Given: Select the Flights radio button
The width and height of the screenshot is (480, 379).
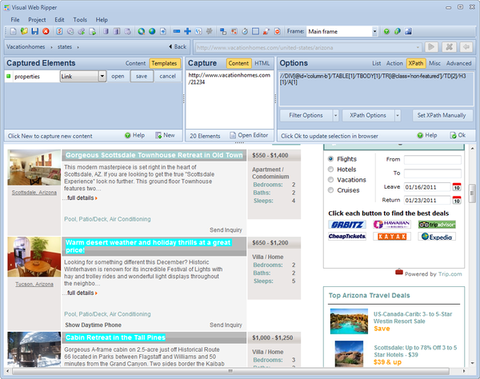Looking at the screenshot, I should 331,159.
